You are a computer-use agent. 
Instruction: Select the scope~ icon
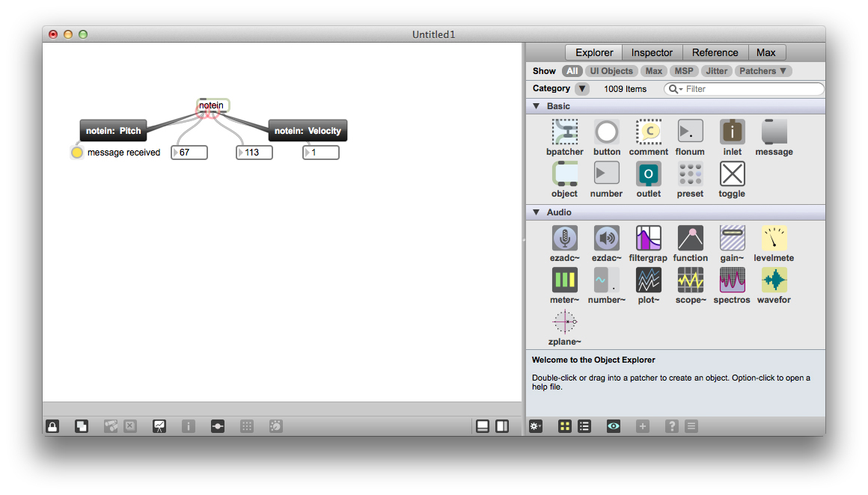[691, 280]
